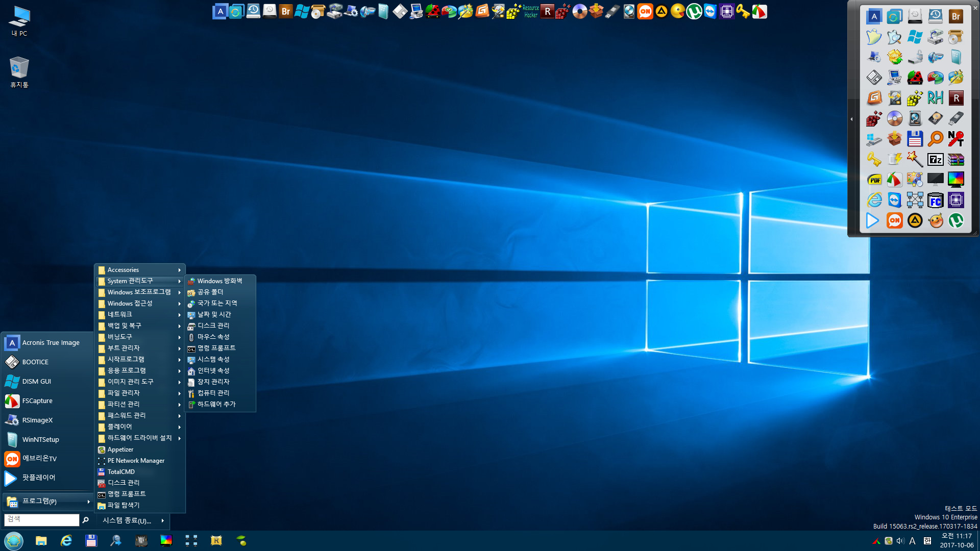Click the Start orb button
The width and height of the screenshot is (980, 551).
[14, 541]
